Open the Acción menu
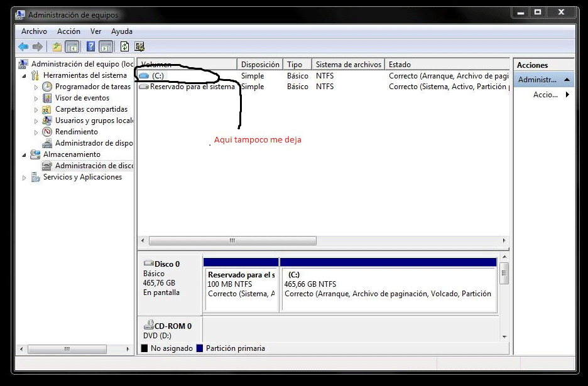The width and height of the screenshot is (588, 386). (x=68, y=31)
